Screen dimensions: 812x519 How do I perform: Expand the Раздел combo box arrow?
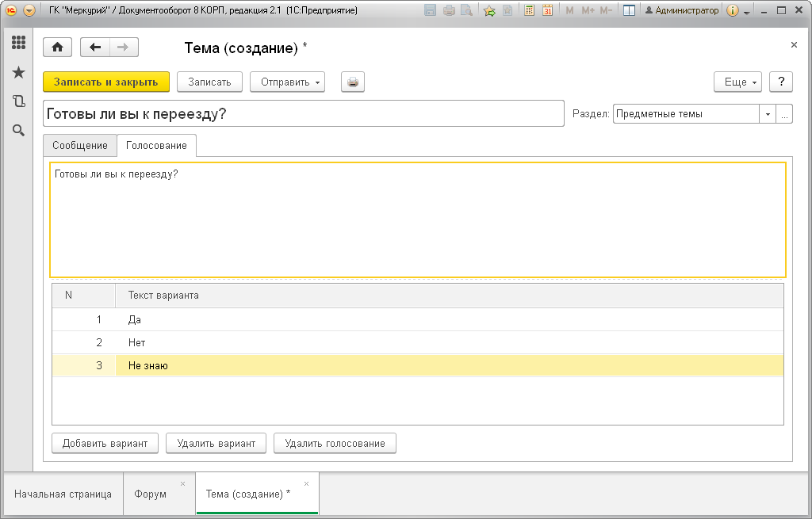pos(768,114)
